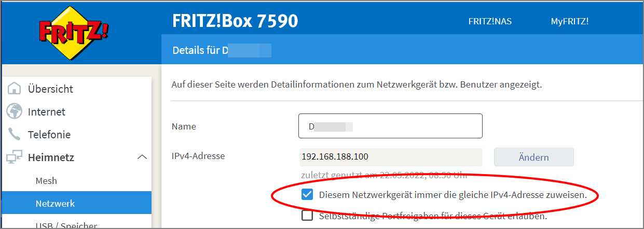Click the 'FRITZ!Box 7590' title text
Image resolution: width=644 pixels, height=229 pixels.
[235, 21]
